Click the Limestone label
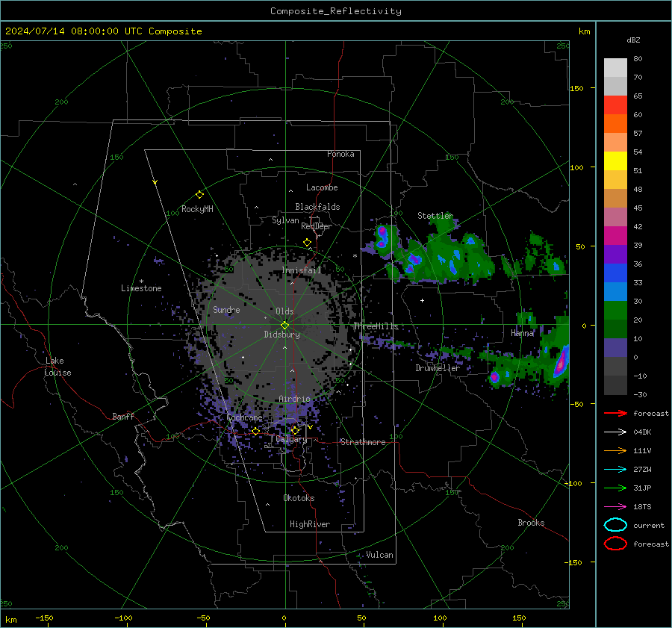This screenshot has height=628, width=672. tap(141, 288)
